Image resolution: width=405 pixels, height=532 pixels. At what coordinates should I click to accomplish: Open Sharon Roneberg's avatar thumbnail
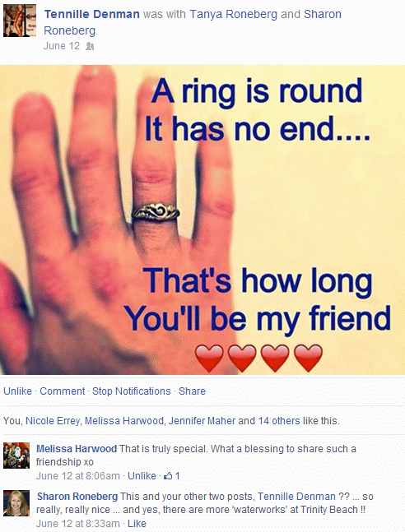point(16,503)
